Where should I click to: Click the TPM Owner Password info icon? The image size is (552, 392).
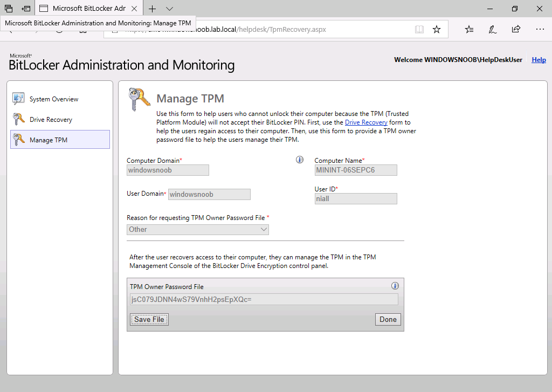pos(395,286)
